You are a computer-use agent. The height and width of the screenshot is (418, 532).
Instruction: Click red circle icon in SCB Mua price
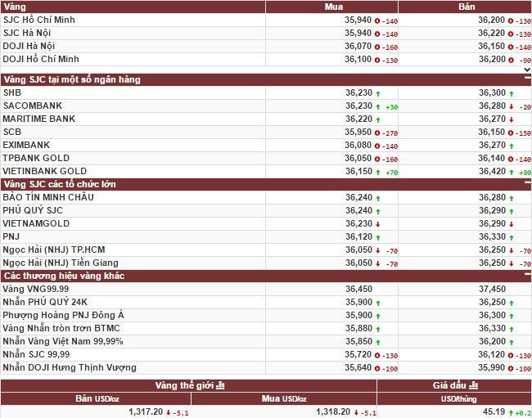pos(377,133)
